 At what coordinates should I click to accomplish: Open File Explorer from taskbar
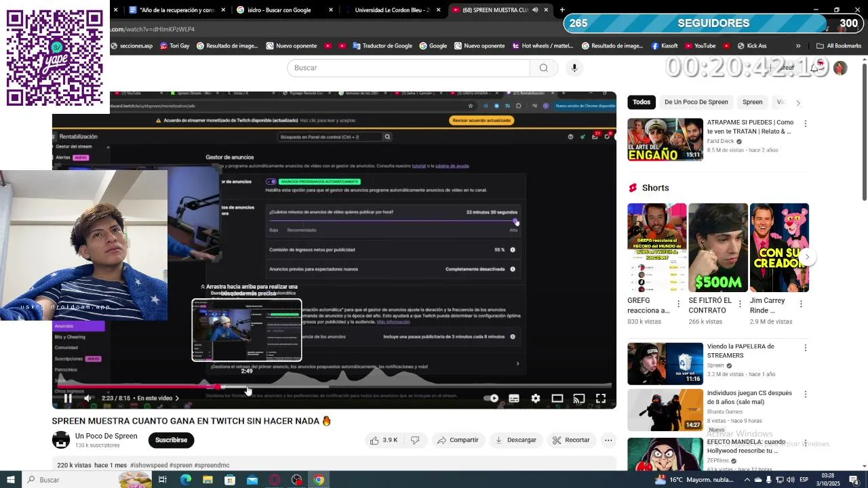[x=208, y=480]
